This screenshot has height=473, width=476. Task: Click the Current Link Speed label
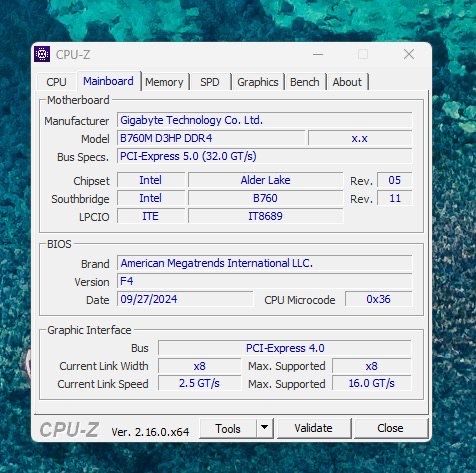coord(103,384)
